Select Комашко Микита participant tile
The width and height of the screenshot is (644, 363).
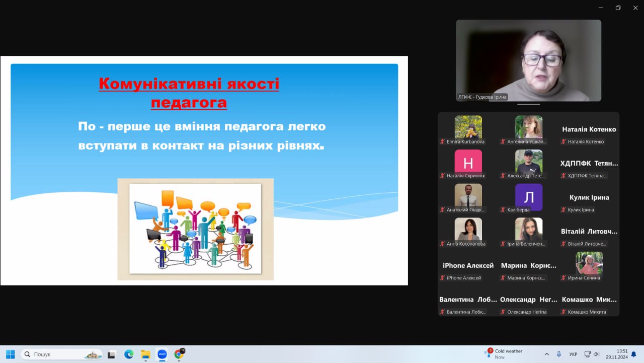[x=589, y=301]
